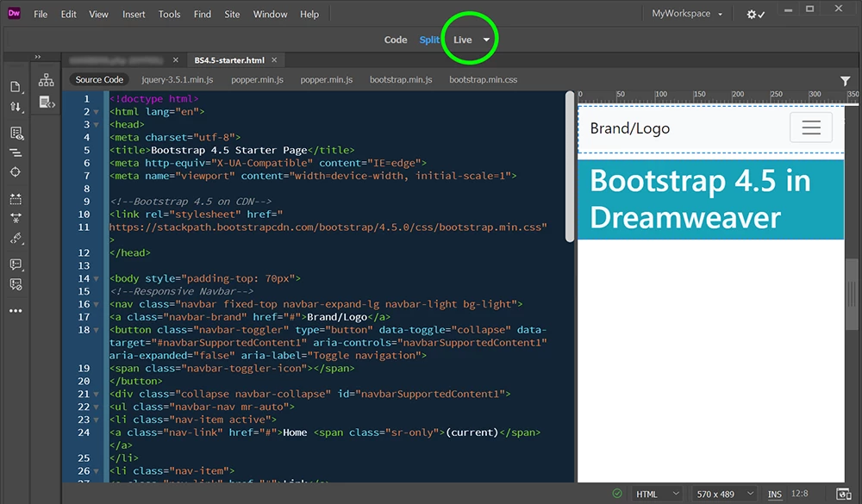Show Source Code related file

99,80
